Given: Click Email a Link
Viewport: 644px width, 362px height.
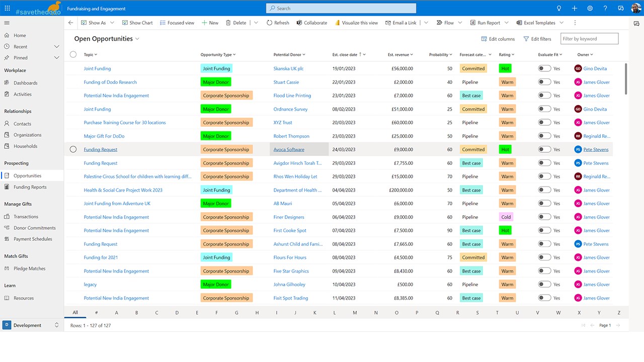Looking at the screenshot, I should 401,23.
